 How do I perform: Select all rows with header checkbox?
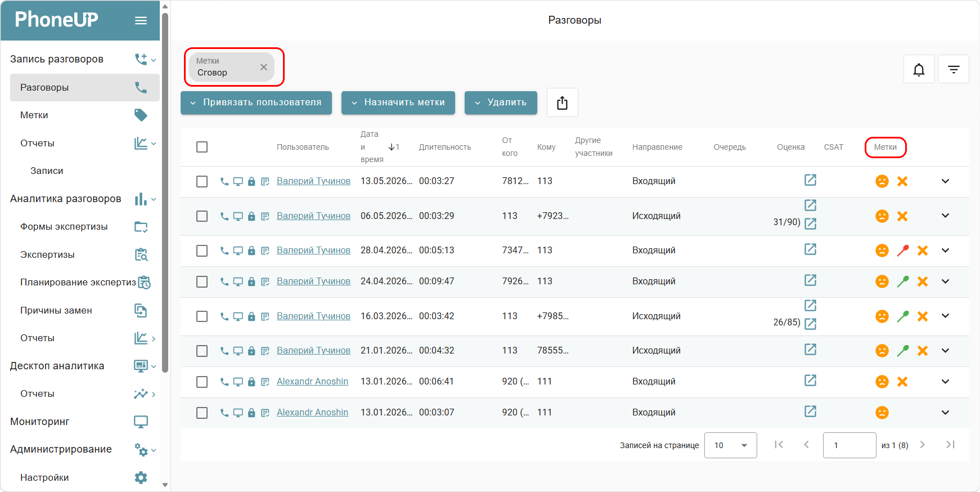pos(202,147)
